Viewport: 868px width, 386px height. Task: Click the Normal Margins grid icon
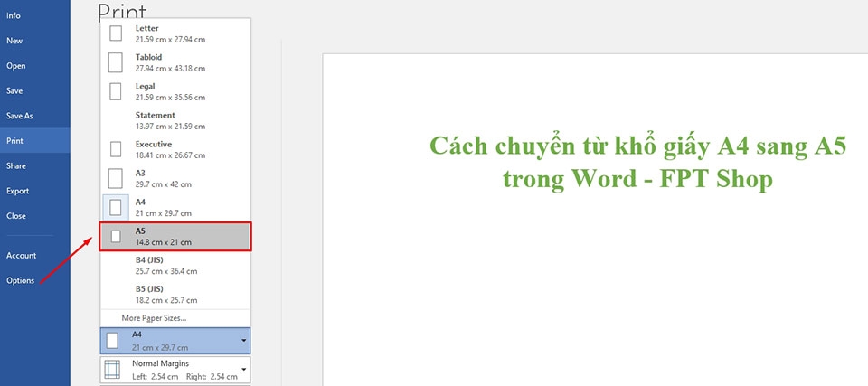[112, 370]
